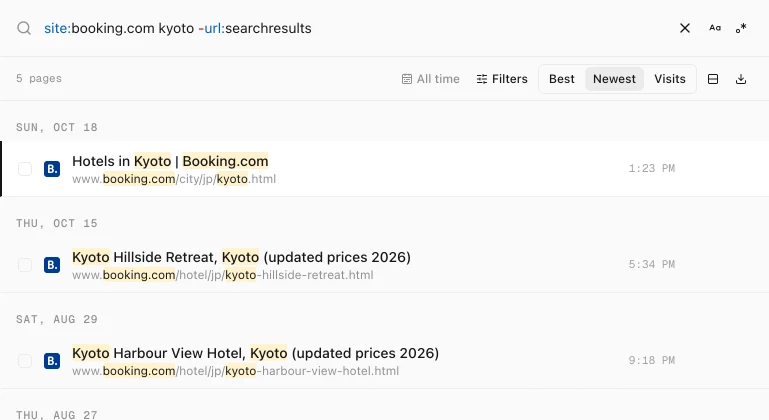Sort results by Visits
This screenshot has height=420, width=769.
(669, 79)
